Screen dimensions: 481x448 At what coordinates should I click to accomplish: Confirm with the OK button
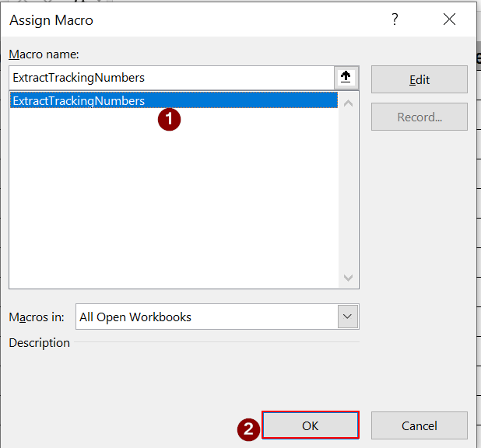[310, 425]
